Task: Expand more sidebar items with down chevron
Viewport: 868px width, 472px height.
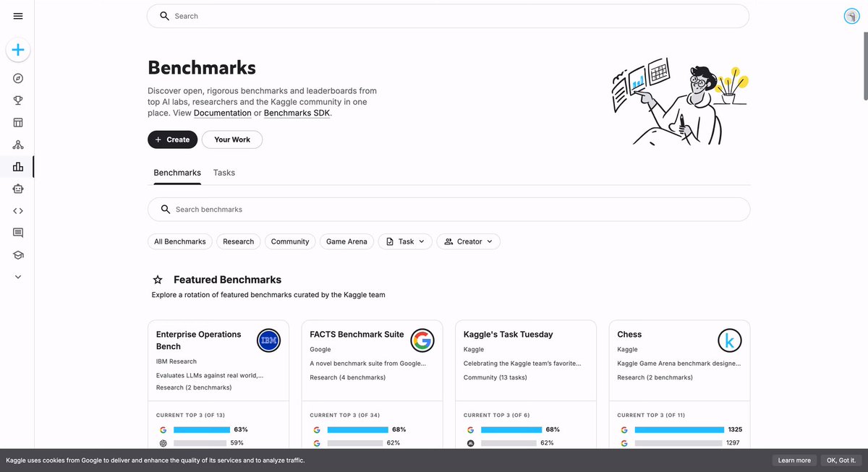Action: [x=18, y=277]
